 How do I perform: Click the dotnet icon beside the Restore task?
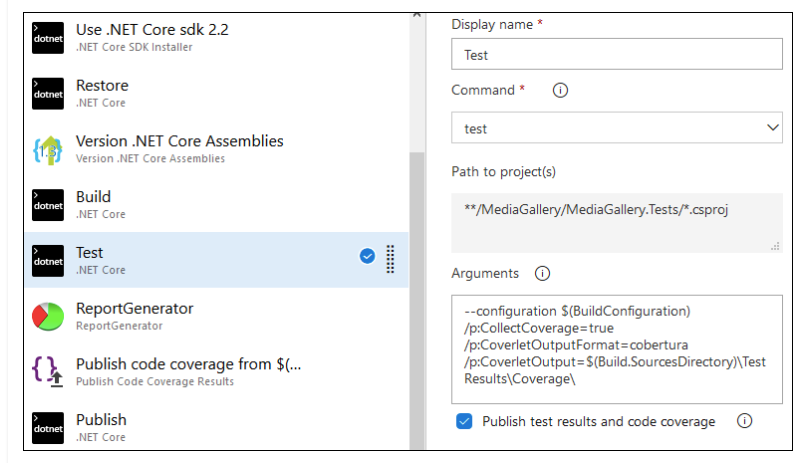(48, 93)
